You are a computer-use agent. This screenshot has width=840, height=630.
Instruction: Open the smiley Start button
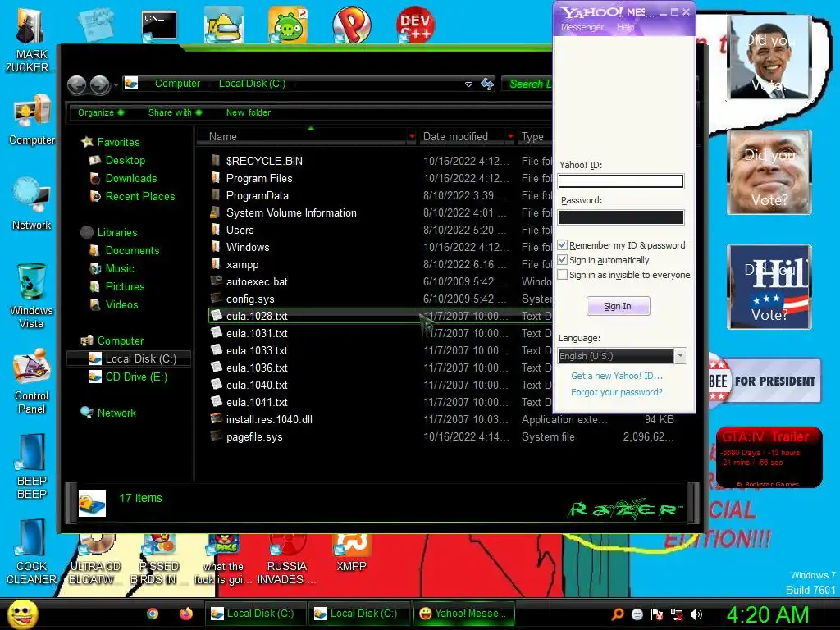click(x=22, y=614)
